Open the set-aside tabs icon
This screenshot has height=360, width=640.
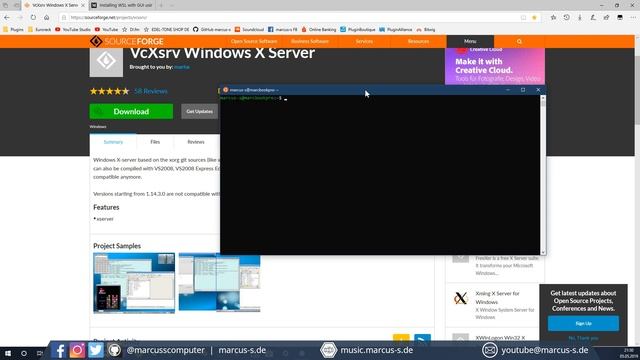click(6, 5)
